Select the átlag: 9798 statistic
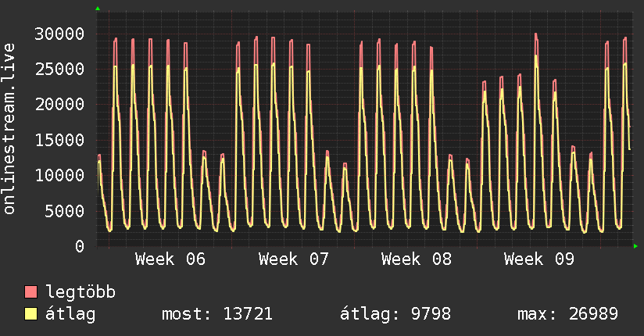This screenshot has height=336, width=644. pos(395,314)
